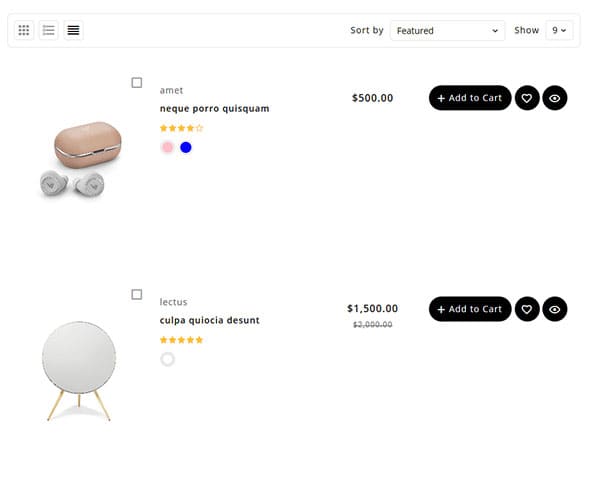This screenshot has height=490, width=590.
Task: Open the earbuds product thumbnail
Action: point(80,158)
